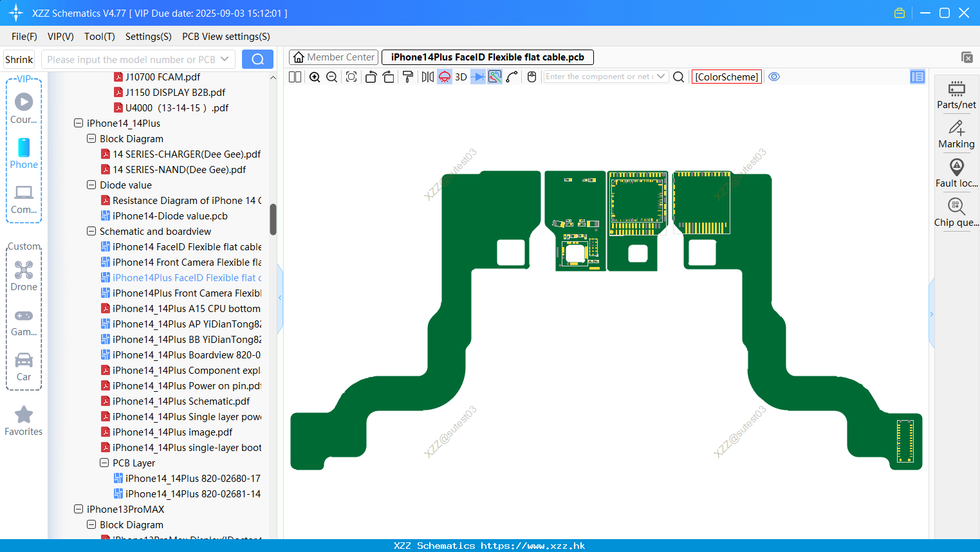Select the Marking tool
The height and width of the screenshot is (552, 980).
coord(956,134)
